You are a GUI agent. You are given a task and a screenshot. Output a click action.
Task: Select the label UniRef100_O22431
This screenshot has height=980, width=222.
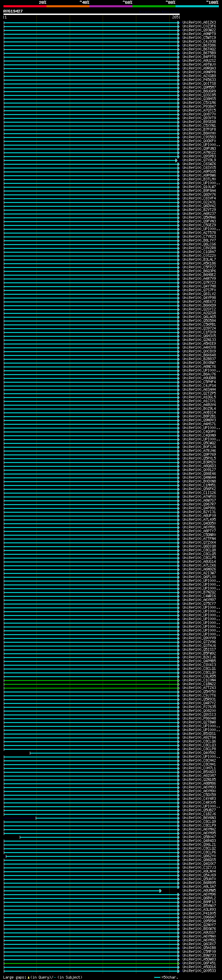[199, 202]
